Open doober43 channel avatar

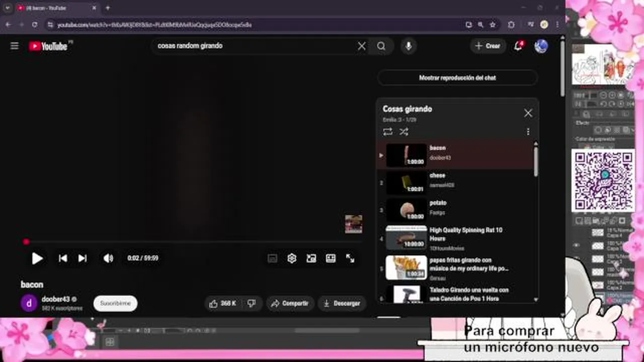(x=29, y=303)
